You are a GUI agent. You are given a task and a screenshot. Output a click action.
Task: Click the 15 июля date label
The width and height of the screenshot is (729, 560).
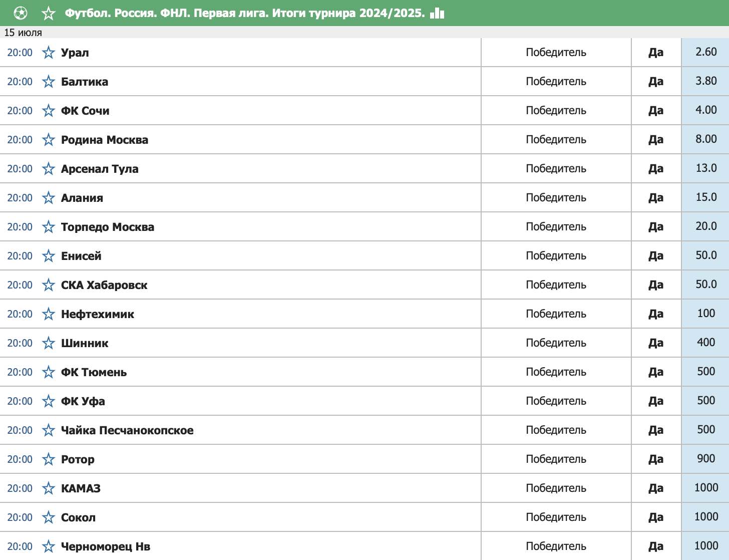point(23,33)
